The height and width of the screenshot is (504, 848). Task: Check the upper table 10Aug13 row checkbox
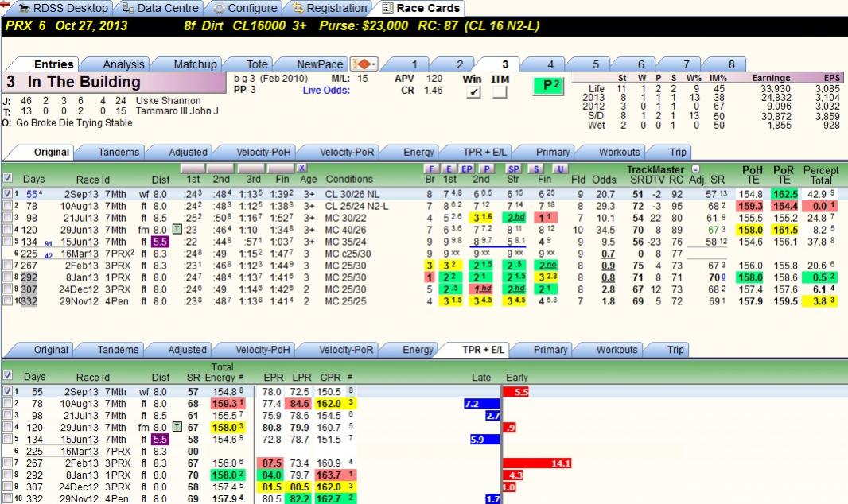point(7,205)
